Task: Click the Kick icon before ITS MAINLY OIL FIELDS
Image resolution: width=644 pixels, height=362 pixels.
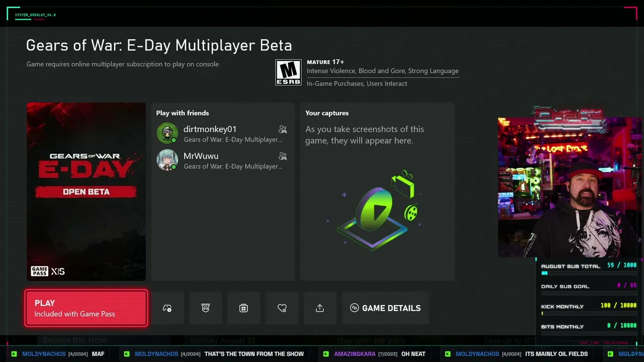Action: coord(448,354)
